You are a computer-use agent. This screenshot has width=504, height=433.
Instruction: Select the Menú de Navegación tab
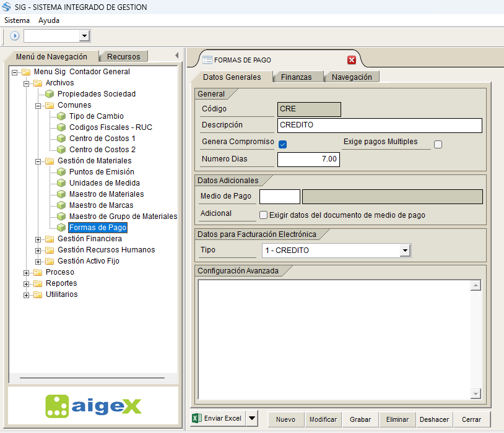coord(51,56)
